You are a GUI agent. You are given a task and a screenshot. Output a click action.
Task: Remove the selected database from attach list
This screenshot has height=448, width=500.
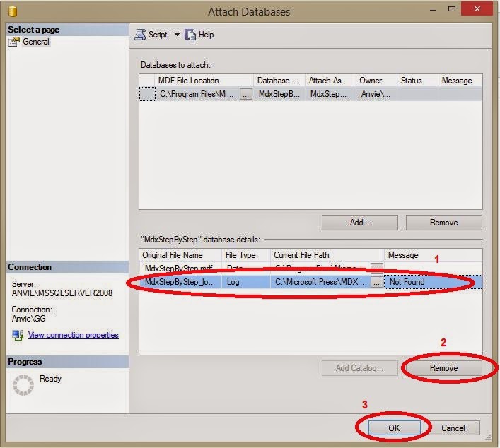tap(444, 222)
